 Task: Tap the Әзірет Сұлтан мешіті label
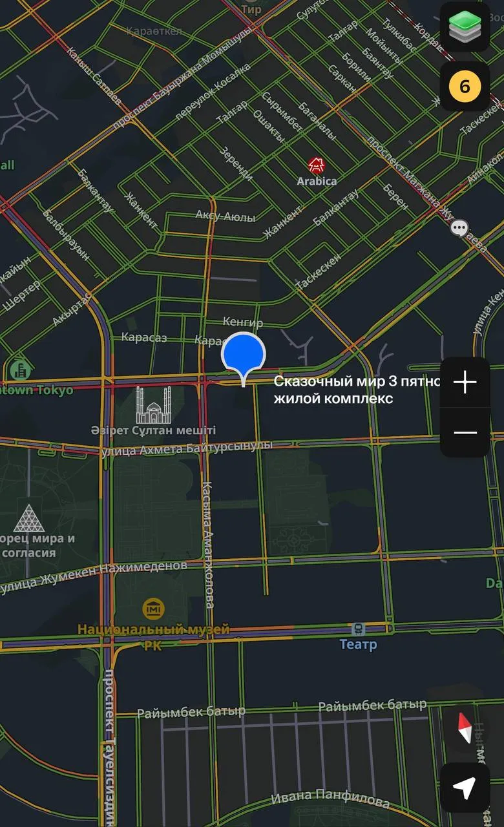pyautogui.click(x=153, y=430)
